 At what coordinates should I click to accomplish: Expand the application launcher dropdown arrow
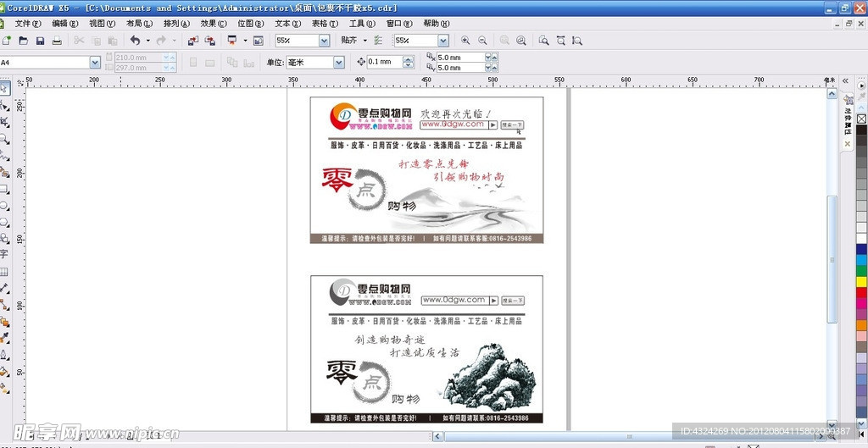click(244, 41)
